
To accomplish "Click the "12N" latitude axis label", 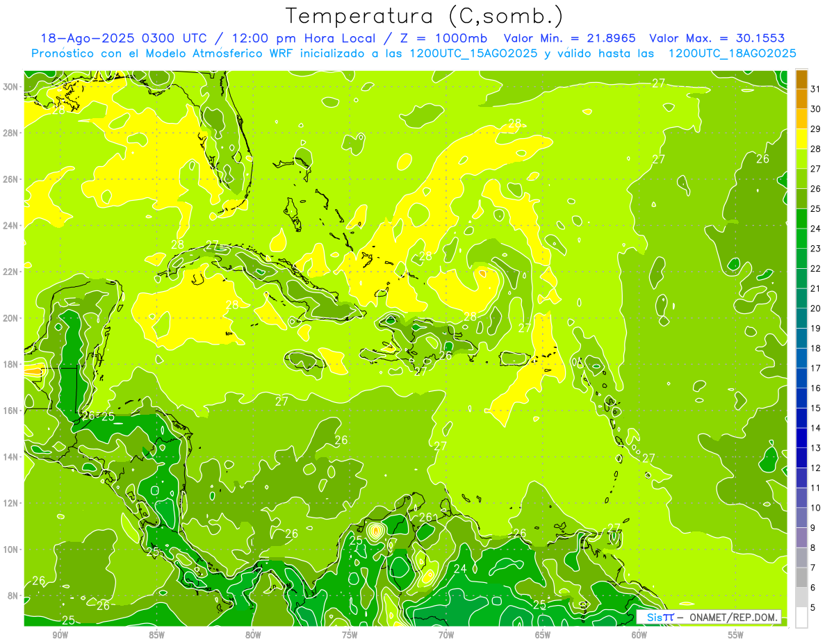I will coord(10,503).
